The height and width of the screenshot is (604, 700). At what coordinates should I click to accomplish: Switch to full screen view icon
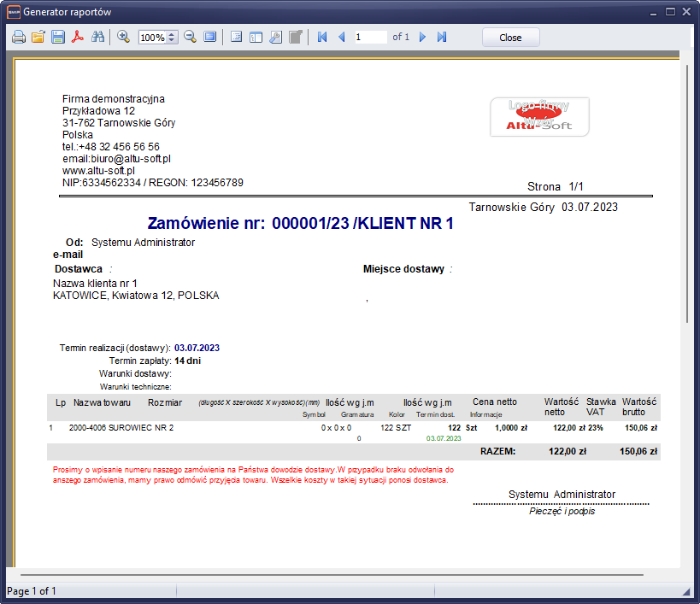click(x=209, y=38)
